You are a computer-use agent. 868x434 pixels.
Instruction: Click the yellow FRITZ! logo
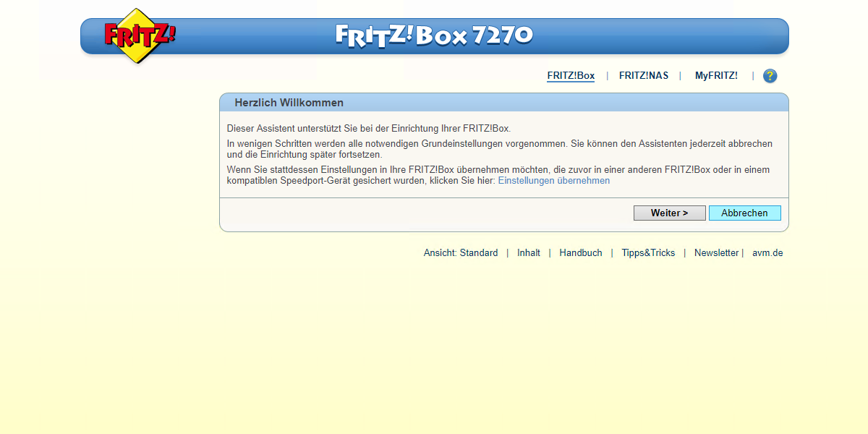coord(140,35)
